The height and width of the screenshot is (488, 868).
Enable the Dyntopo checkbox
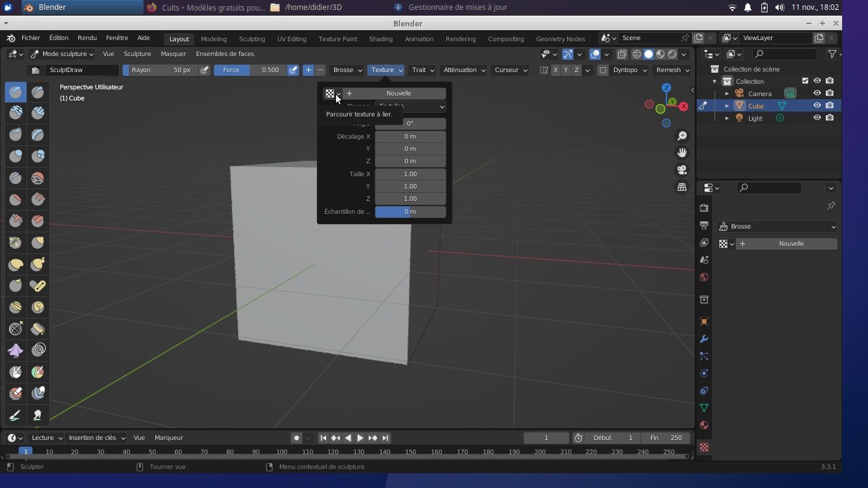click(x=603, y=70)
